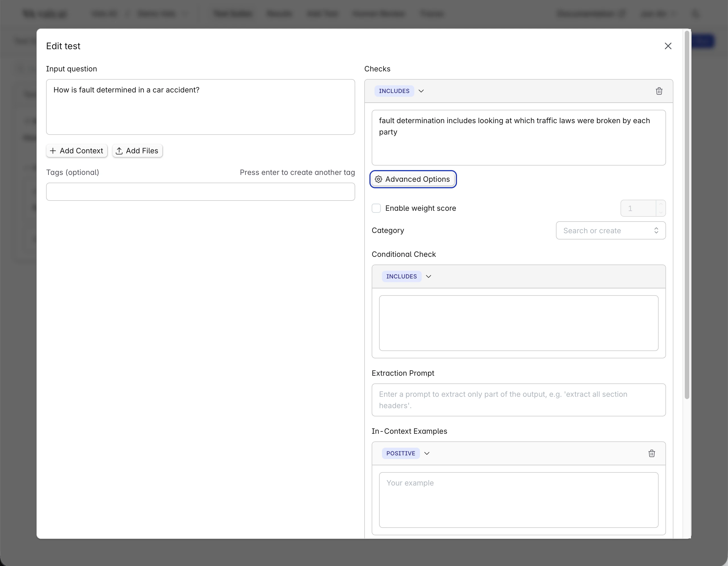Click the dialog vertical scrollbar
Screen dimensions: 728x566
pyautogui.click(x=687, y=213)
